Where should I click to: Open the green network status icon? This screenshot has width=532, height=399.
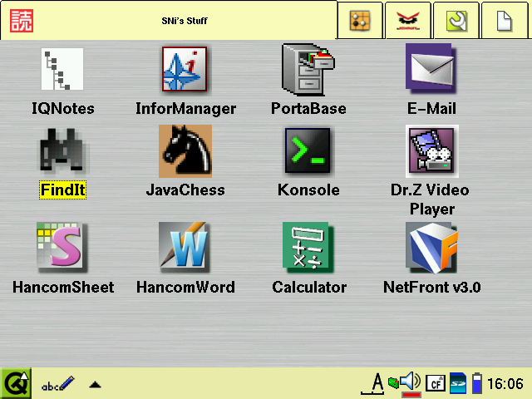coord(393,383)
